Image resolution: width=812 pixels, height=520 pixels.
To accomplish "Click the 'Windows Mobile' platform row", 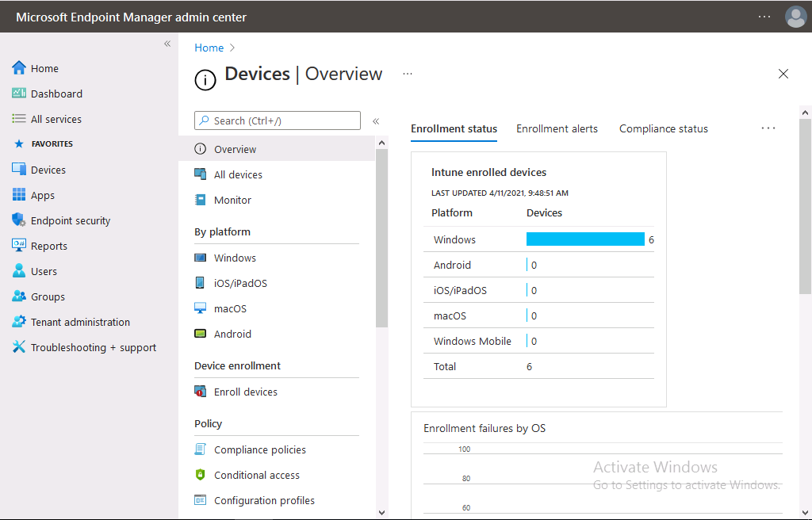I will [538, 341].
